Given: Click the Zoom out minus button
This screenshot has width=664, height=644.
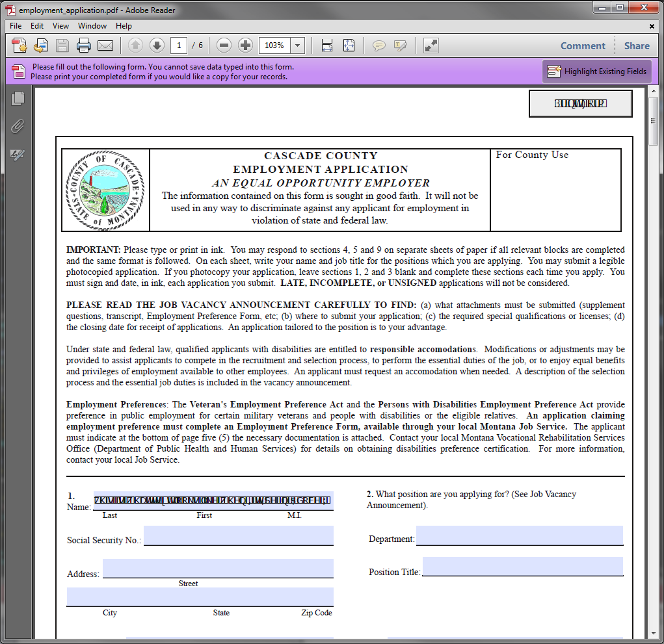Looking at the screenshot, I should click(224, 45).
